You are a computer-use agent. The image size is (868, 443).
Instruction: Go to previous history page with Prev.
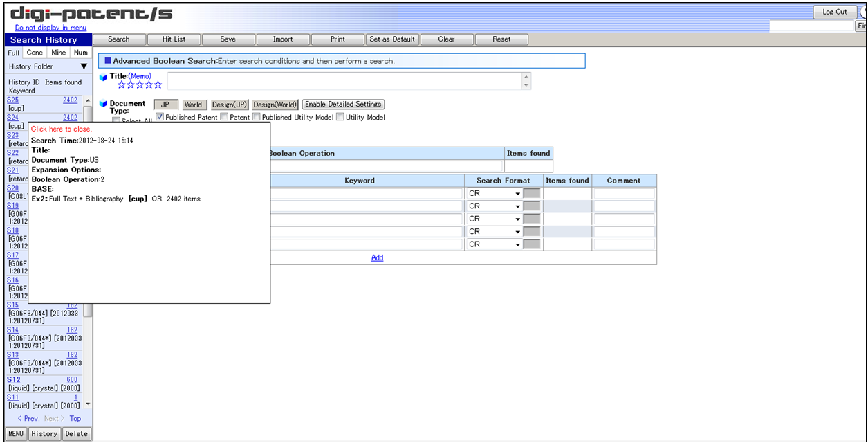point(28,419)
